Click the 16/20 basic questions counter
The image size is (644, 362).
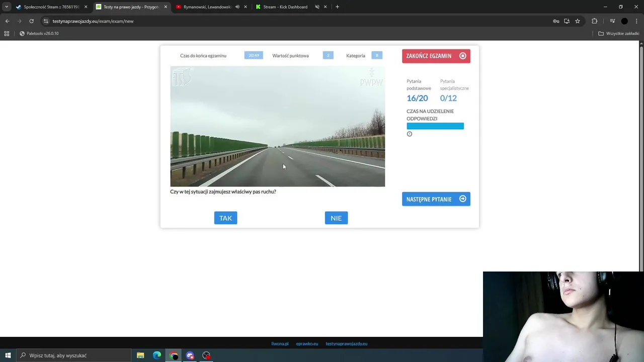click(x=417, y=98)
